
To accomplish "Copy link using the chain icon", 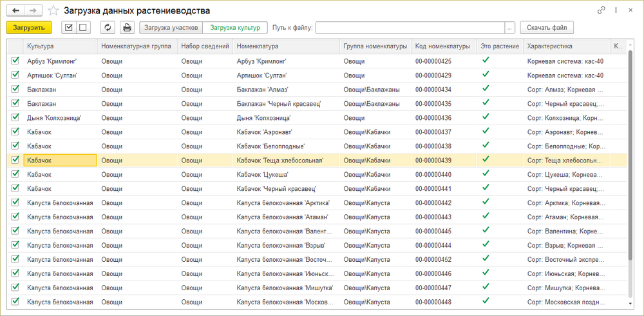I will point(601,10).
